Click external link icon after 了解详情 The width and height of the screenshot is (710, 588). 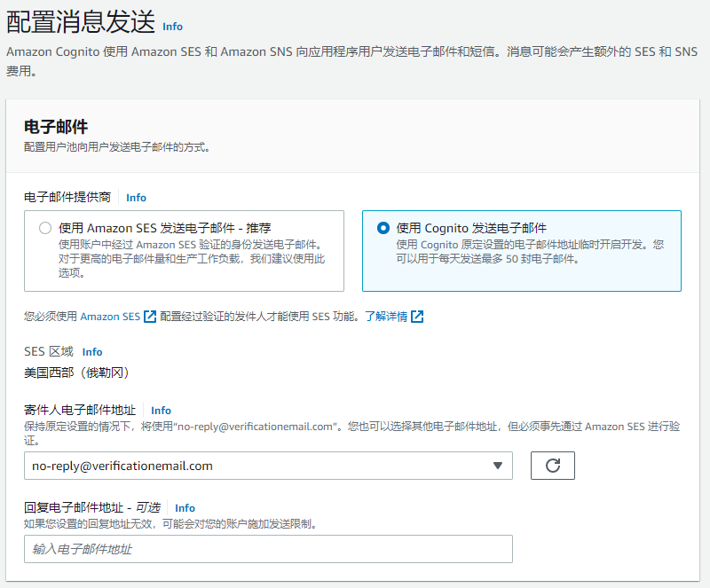(417, 317)
